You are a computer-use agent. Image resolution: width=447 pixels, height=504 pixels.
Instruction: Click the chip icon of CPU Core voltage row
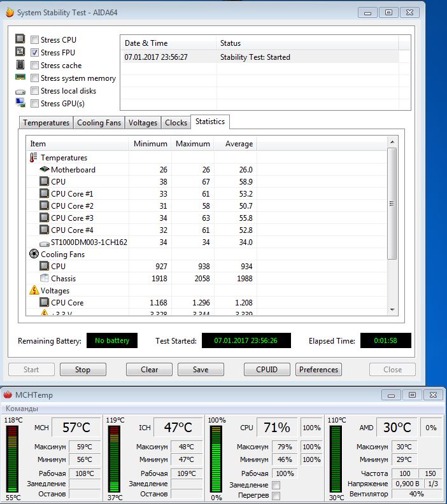point(44,302)
